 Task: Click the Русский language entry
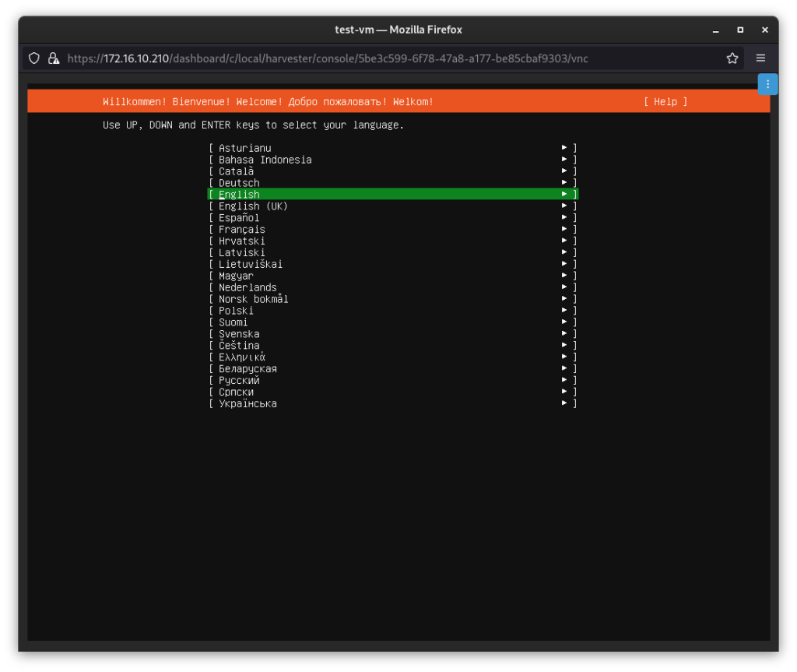[x=392, y=381]
